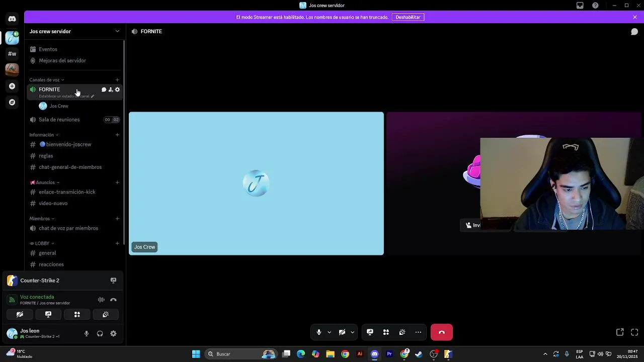Mute microphone in the call control bar
644x362 pixels.
click(318, 332)
